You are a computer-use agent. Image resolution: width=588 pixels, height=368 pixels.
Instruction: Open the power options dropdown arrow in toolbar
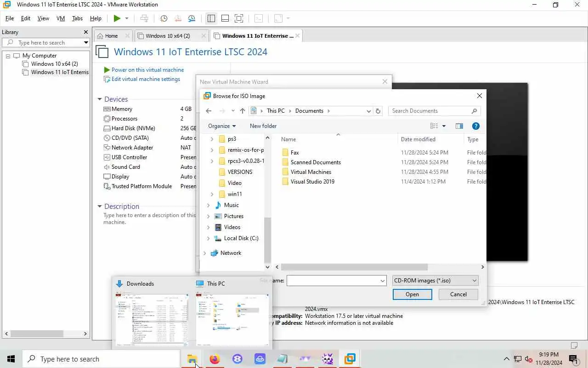tap(127, 18)
